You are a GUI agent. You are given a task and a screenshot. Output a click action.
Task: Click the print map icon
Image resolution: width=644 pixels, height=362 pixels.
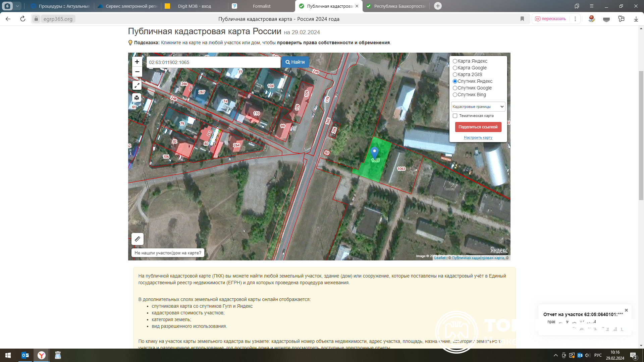click(x=137, y=98)
